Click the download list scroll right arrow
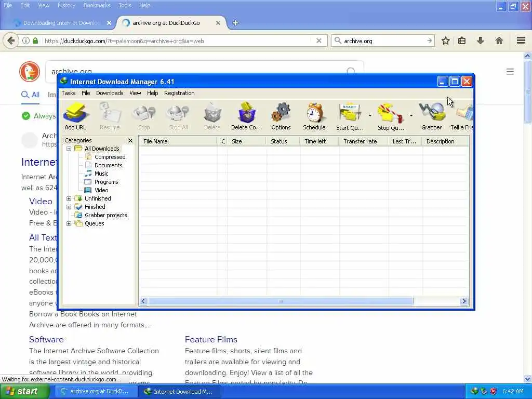The width and height of the screenshot is (532, 399). coord(464,301)
